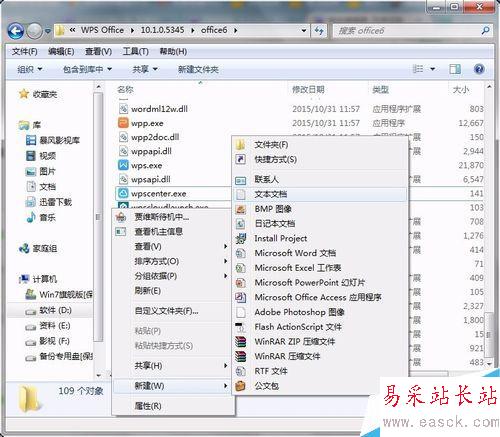
Task: Open the Organize dropdown
Action: (x=30, y=69)
